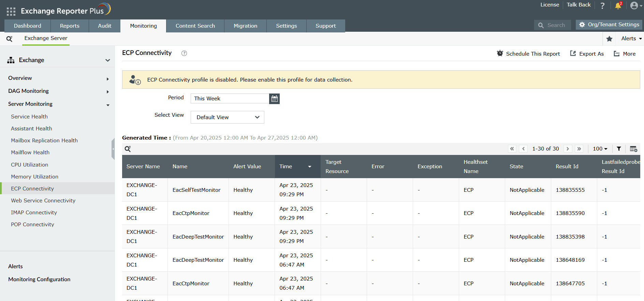Open the help question mark icon in header
644x301 pixels.
click(602, 6)
